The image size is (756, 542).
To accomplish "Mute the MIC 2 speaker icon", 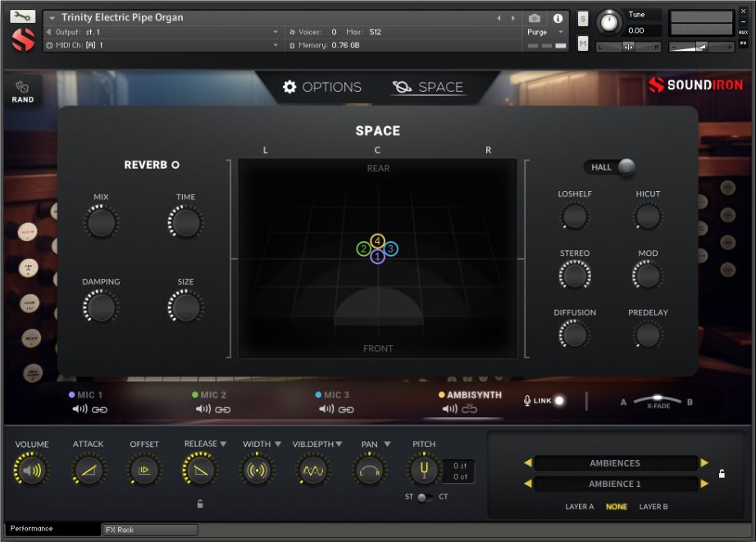I will click(x=203, y=409).
